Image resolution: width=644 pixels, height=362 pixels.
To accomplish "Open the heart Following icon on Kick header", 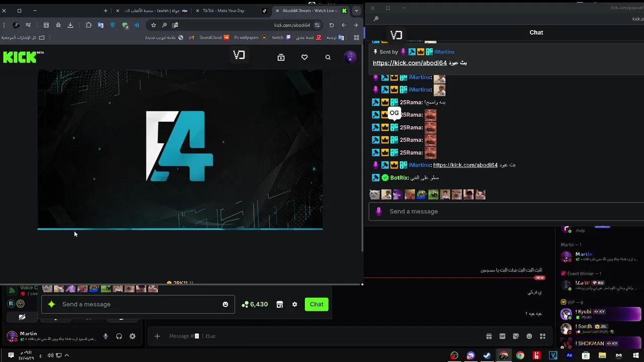I will [304, 57].
